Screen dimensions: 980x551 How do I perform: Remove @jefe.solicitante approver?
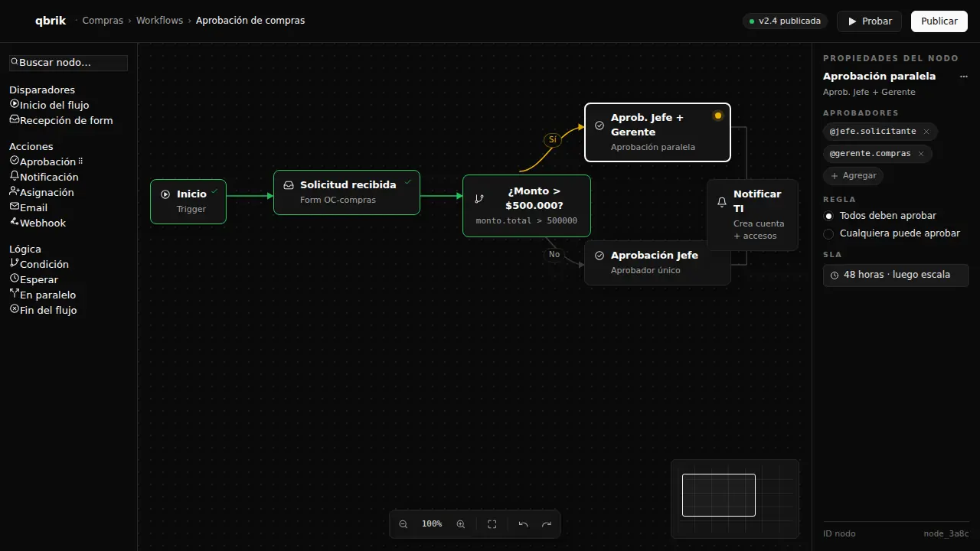pyautogui.click(x=926, y=132)
